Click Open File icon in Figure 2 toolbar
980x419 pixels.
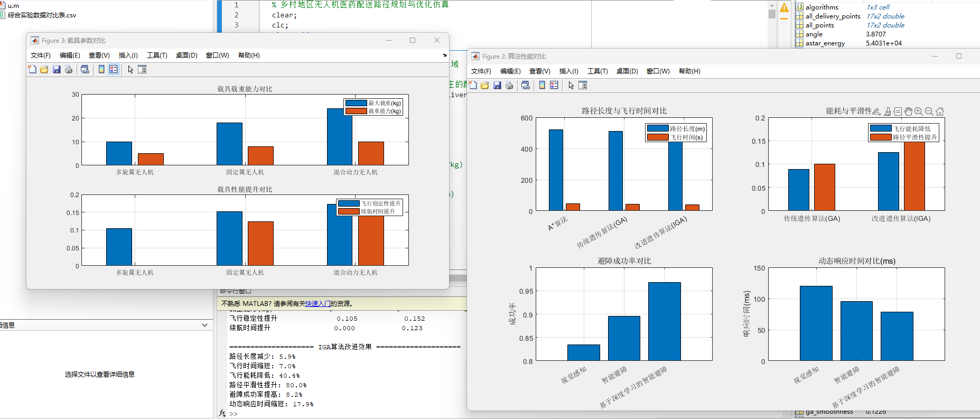(485, 85)
